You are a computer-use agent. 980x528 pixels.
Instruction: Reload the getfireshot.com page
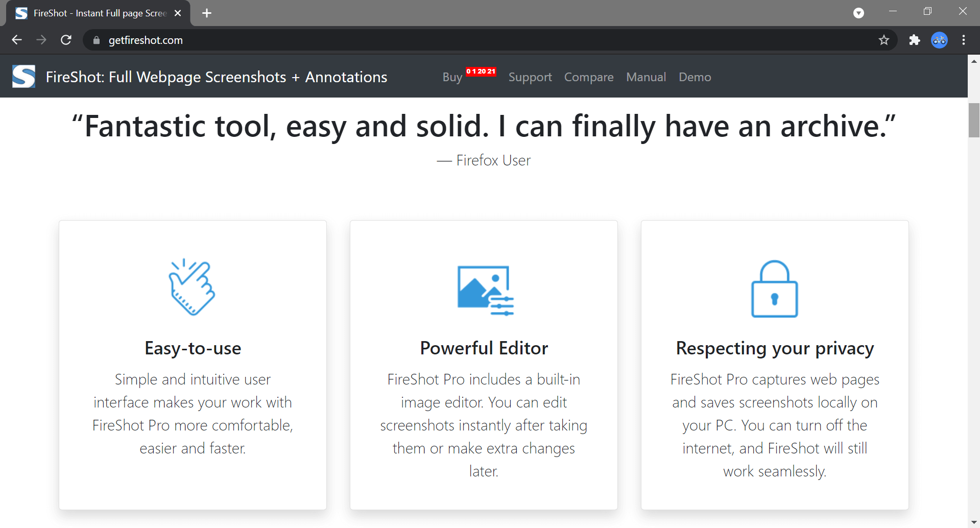click(66, 40)
